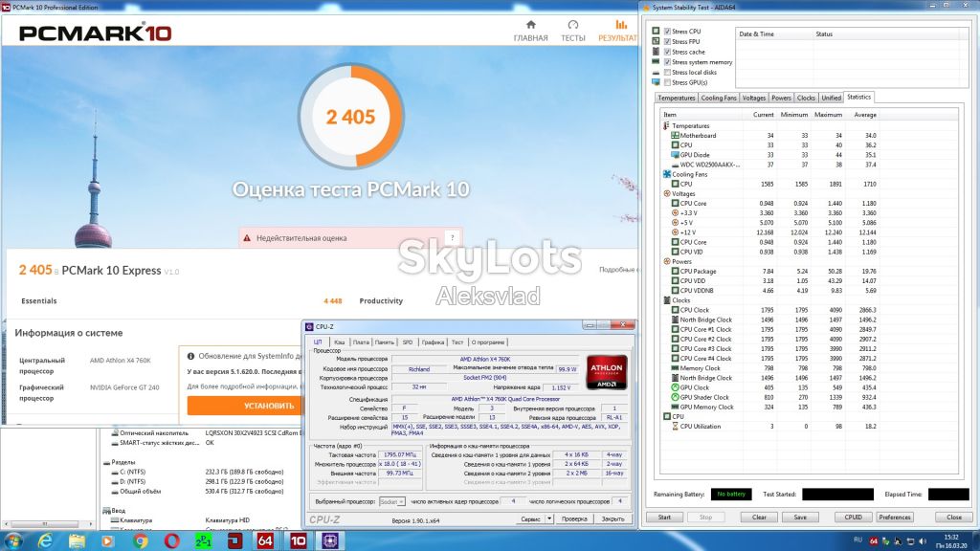Uncheck the Stress cache checkbox
The image size is (980, 551).
(667, 52)
